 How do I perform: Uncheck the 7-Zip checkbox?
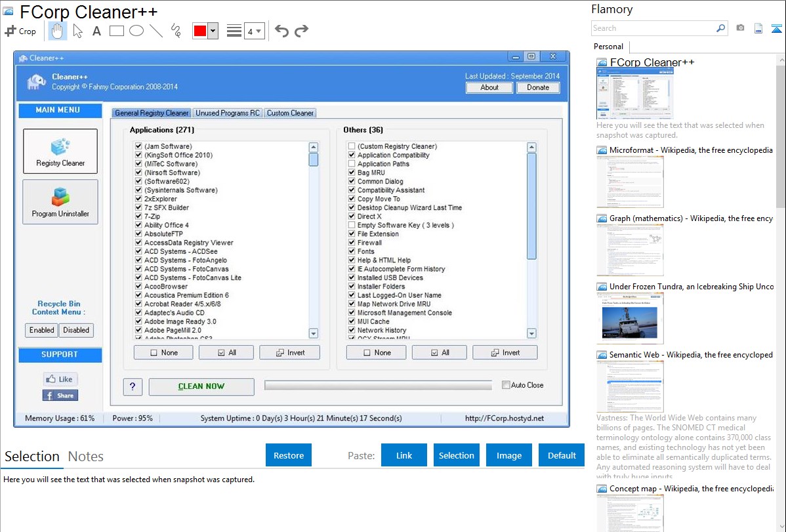[138, 216]
